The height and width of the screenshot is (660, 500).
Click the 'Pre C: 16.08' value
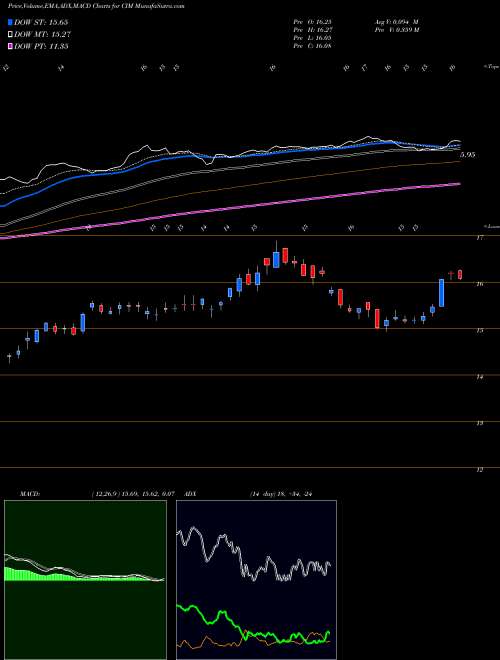tap(312, 45)
